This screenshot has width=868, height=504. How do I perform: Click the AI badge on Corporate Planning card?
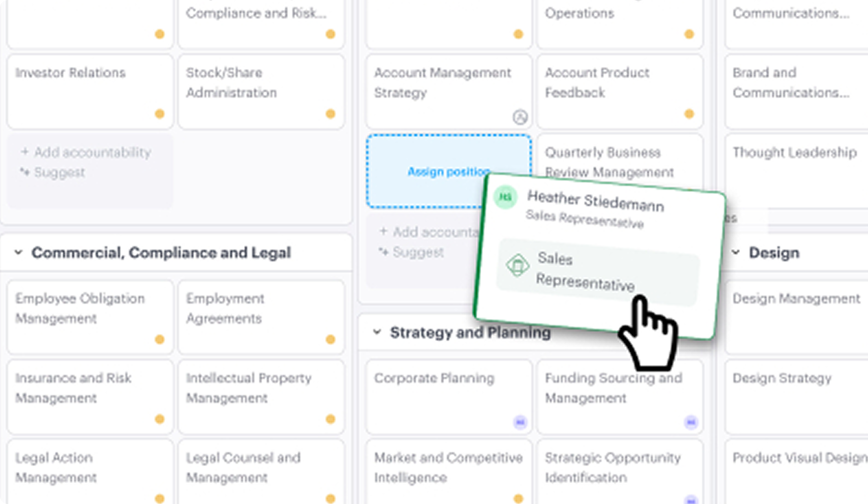pos(520,423)
